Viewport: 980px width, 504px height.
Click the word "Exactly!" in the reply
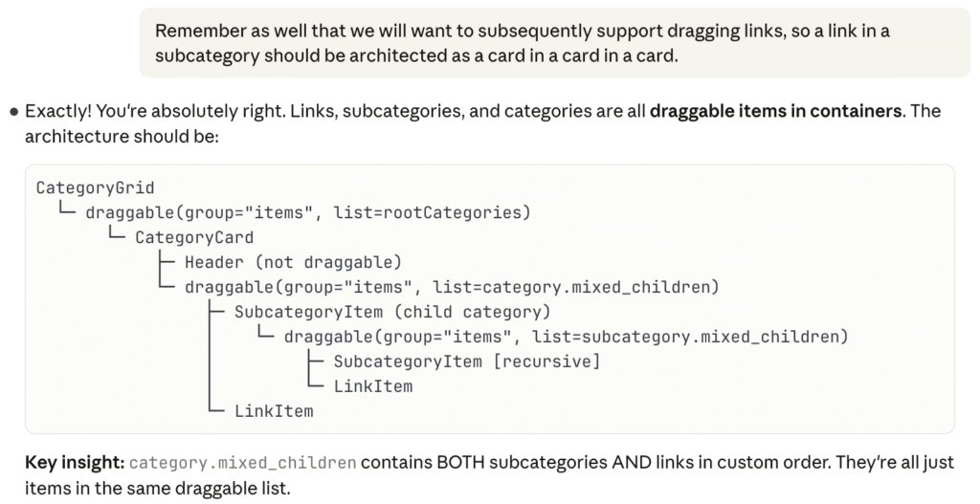click(x=60, y=112)
